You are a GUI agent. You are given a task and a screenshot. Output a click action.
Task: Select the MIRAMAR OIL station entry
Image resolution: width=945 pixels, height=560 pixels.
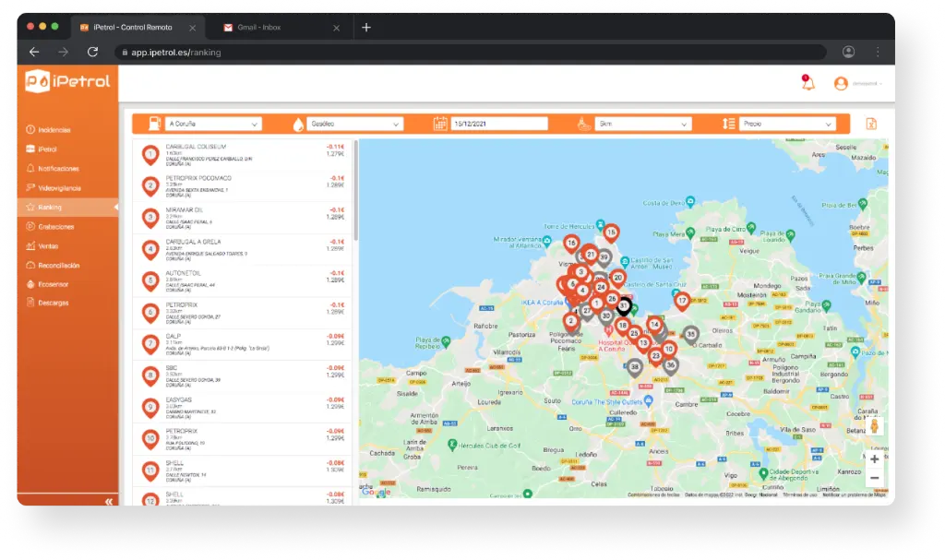coord(245,218)
